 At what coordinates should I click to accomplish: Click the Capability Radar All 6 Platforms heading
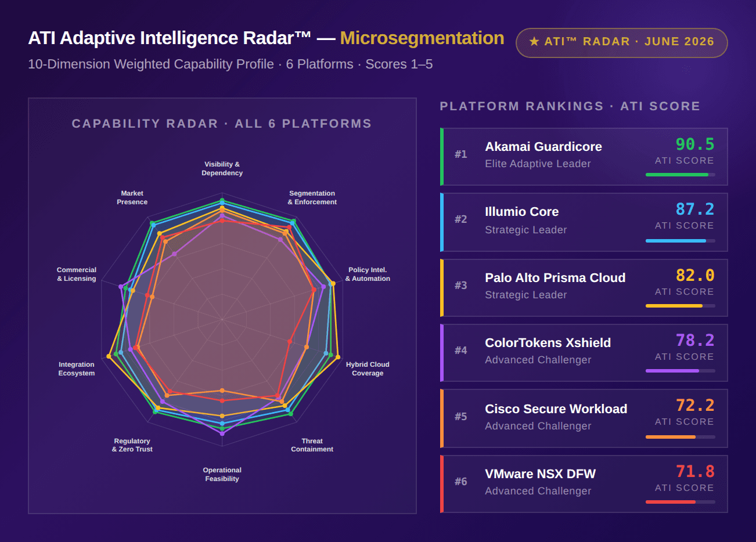222,124
